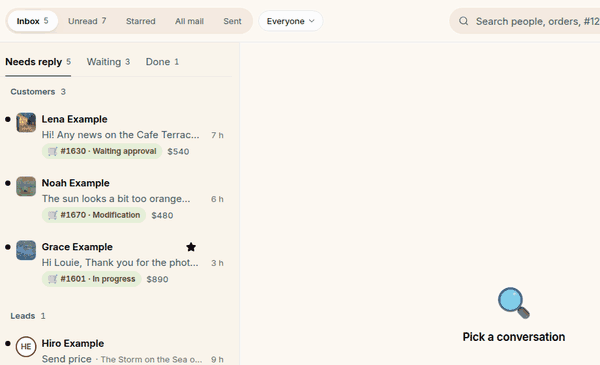Open the Inbox tab
The width and height of the screenshot is (600, 365).
pyautogui.click(x=33, y=21)
